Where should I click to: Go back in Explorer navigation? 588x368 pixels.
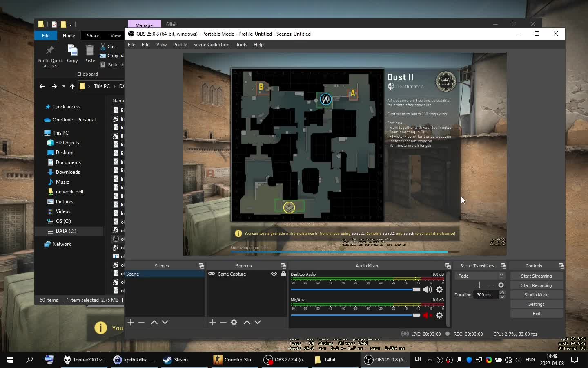[x=42, y=86]
